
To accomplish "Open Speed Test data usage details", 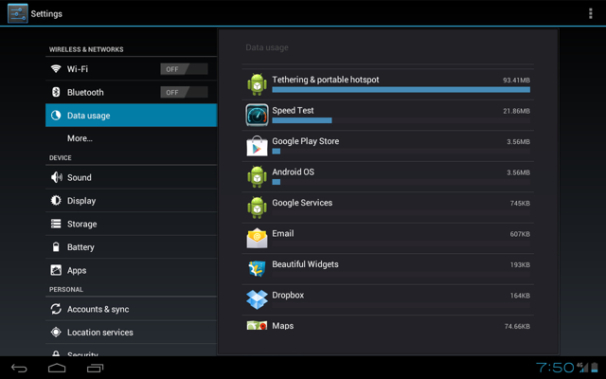I will [x=388, y=115].
